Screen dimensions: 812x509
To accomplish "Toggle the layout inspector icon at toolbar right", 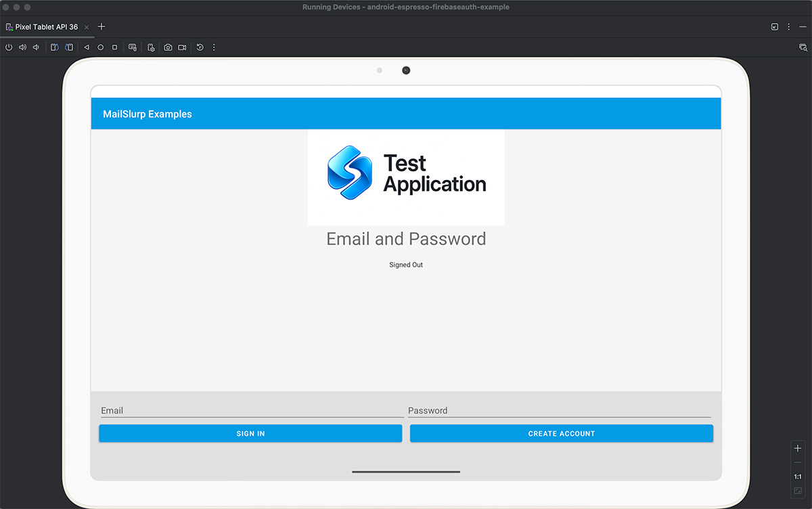I will point(803,47).
